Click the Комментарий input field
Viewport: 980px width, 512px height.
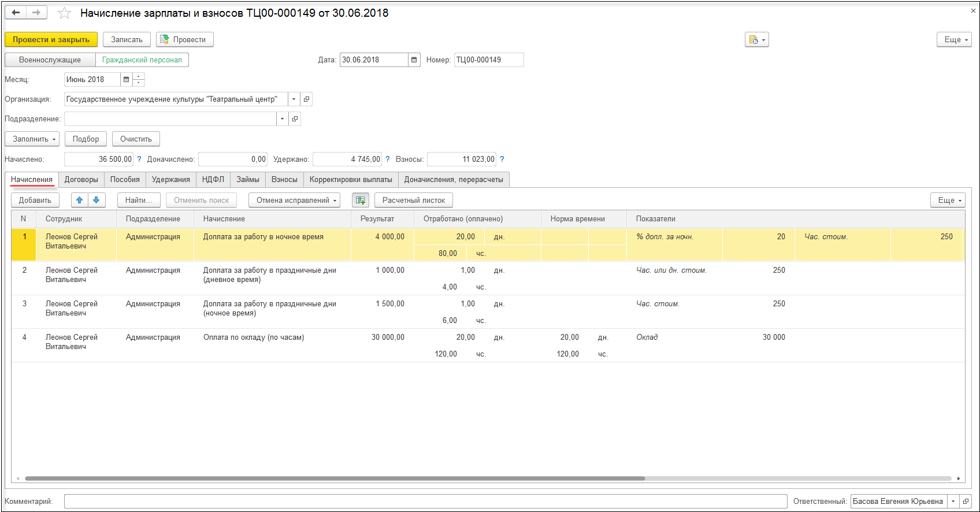(x=426, y=502)
